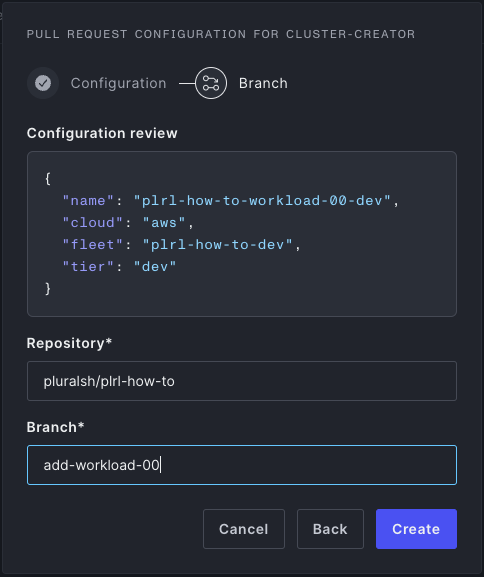Select the Branch step label

tap(263, 83)
